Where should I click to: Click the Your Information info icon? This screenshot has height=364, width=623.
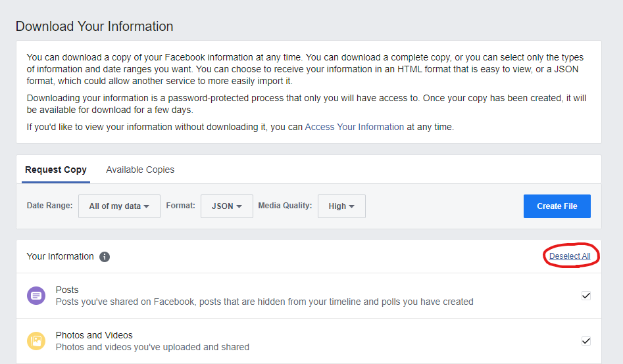pyautogui.click(x=105, y=257)
